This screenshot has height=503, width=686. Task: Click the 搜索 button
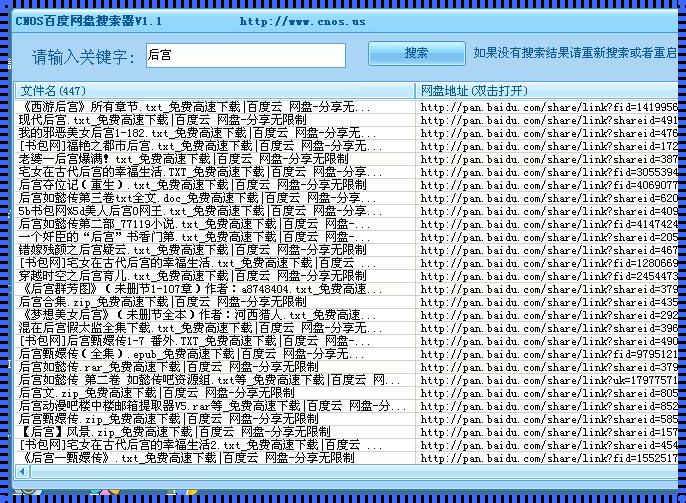click(416, 53)
